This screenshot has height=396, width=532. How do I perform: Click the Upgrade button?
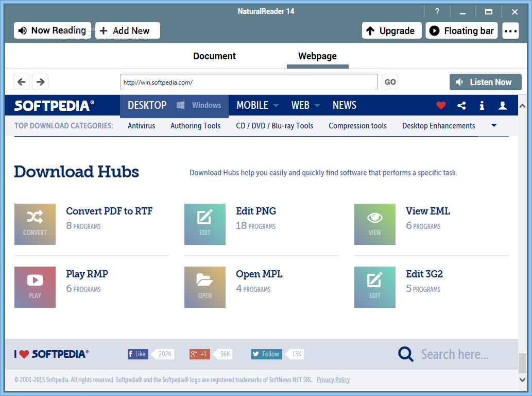(x=391, y=30)
